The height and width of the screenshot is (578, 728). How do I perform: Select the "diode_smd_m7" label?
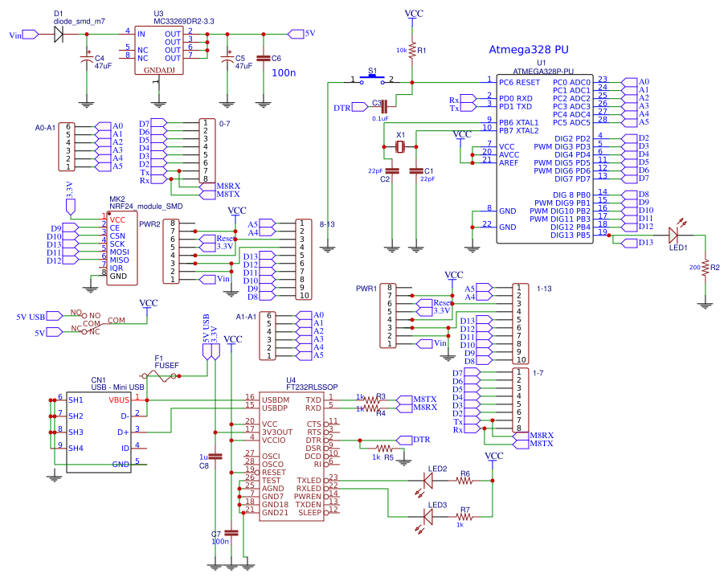[x=80, y=22]
